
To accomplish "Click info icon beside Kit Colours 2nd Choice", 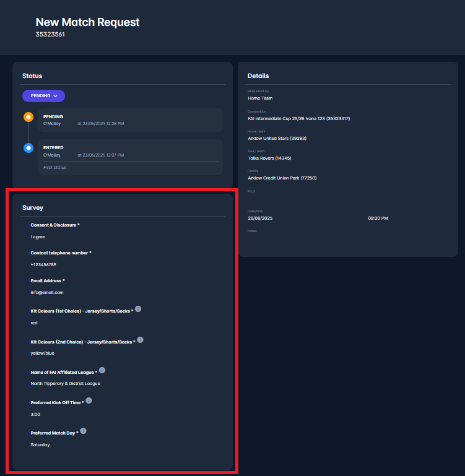I will point(140,340).
